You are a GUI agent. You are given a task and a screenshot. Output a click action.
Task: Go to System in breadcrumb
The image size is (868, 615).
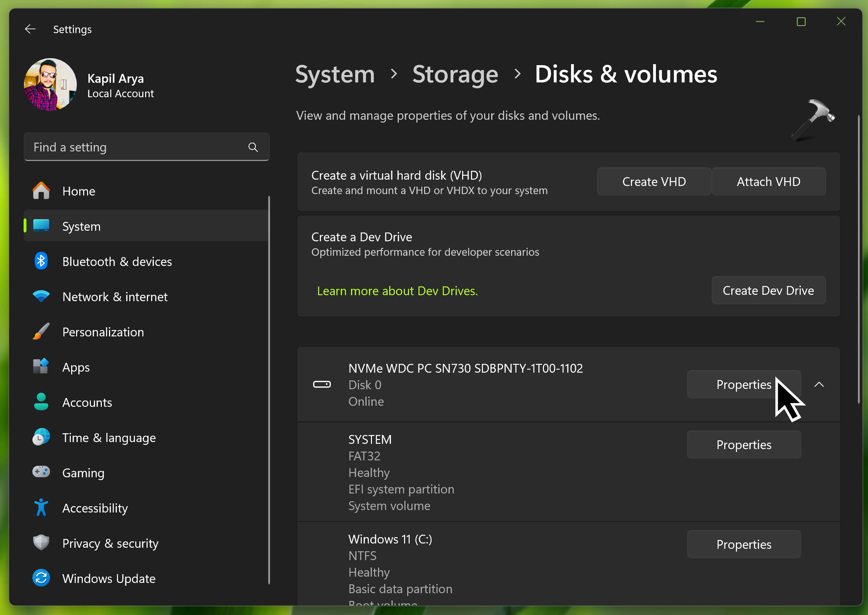pyautogui.click(x=335, y=74)
